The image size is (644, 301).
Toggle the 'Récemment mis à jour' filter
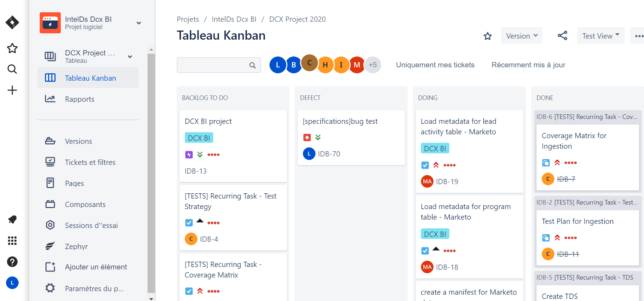[528, 65]
